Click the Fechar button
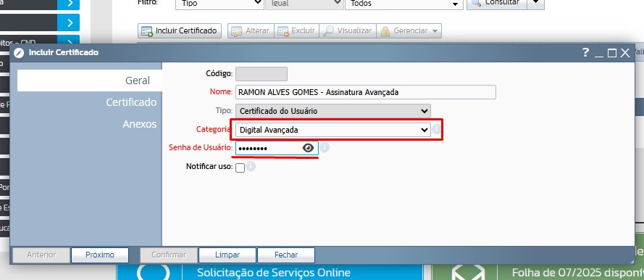The image size is (644, 280). (x=286, y=255)
